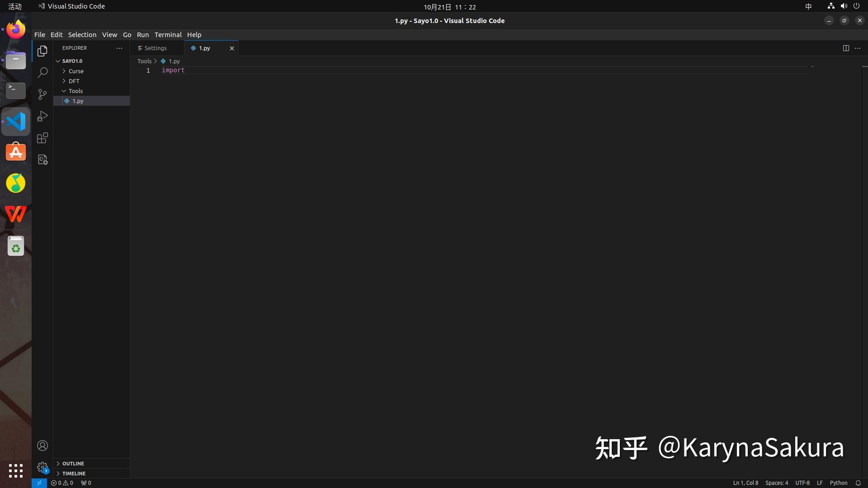The image size is (868, 488).
Task: Open the Terminal menu
Action: tap(168, 34)
